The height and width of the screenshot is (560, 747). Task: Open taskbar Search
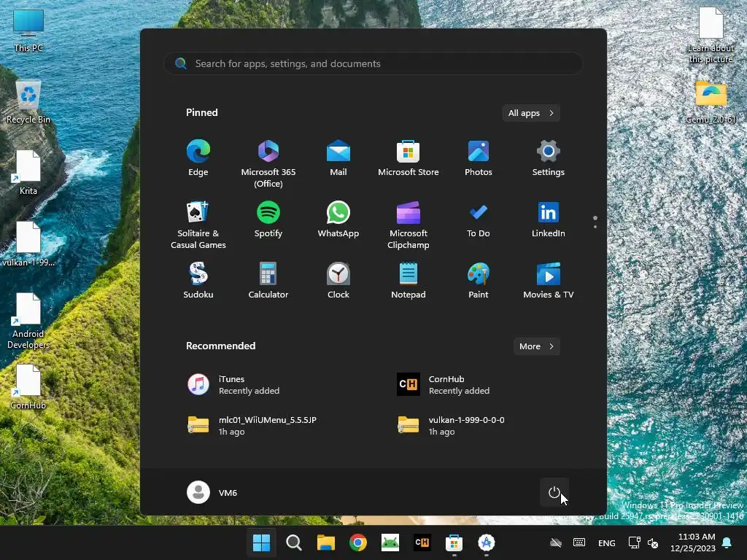click(293, 542)
